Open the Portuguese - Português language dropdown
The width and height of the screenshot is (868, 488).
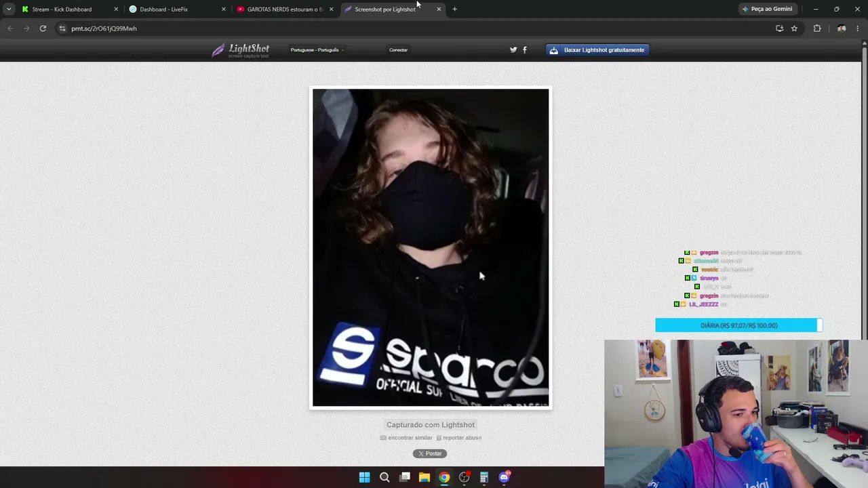point(317,50)
